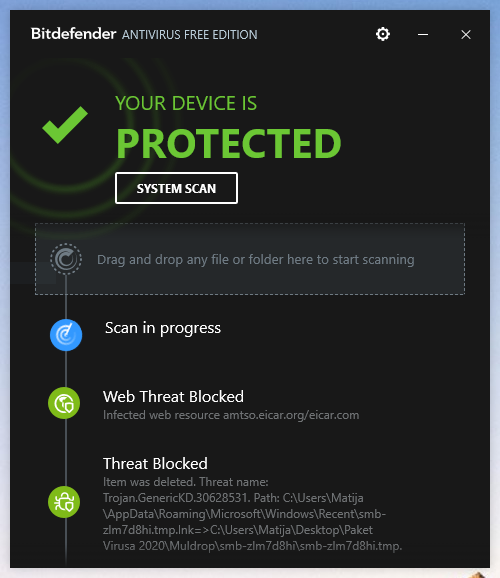Click the dotted scan icon in drop zone
This screenshot has width=500, height=578.
click(66, 259)
